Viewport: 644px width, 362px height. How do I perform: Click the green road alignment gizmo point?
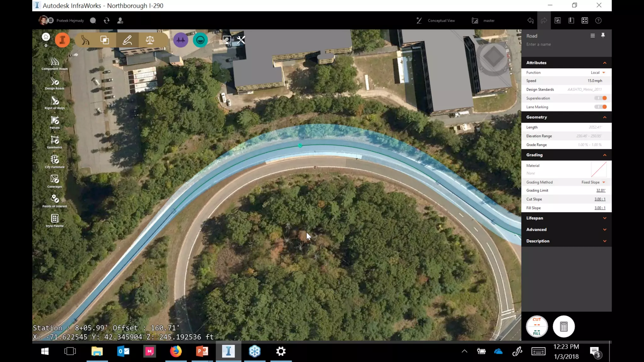(x=300, y=145)
